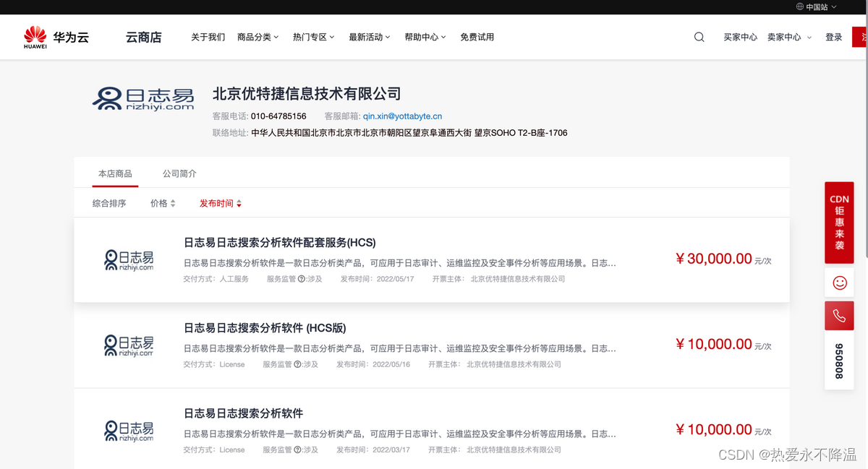The height and width of the screenshot is (469, 868).
Task: Click the 交付方式: 人工服务 text
Action: 216,279
